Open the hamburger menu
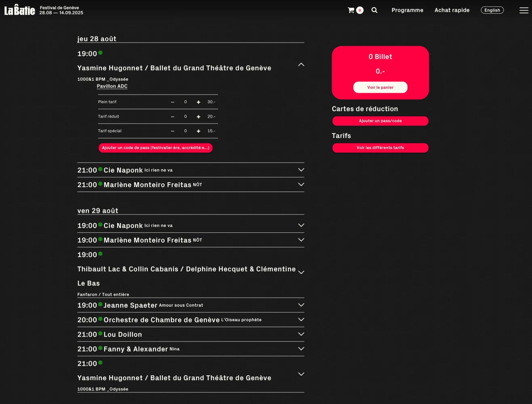Viewport: 532px width, 404px height. click(x=524, y=11)
